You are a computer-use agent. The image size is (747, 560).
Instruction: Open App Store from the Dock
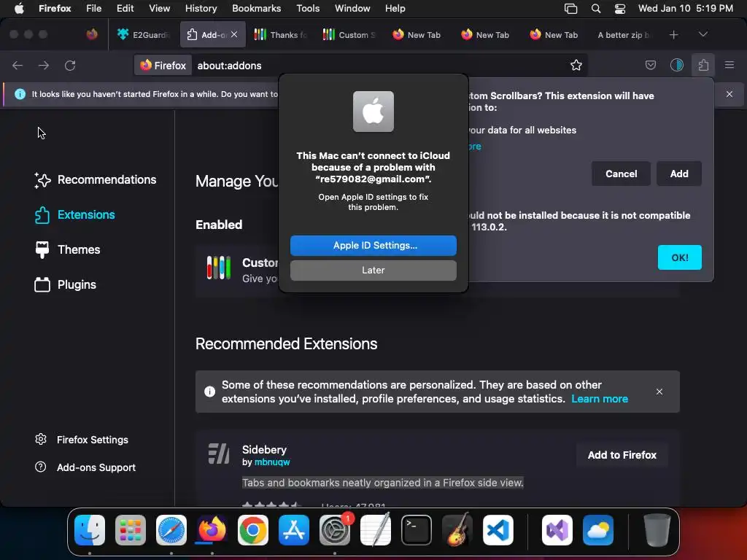coord(294,530)
